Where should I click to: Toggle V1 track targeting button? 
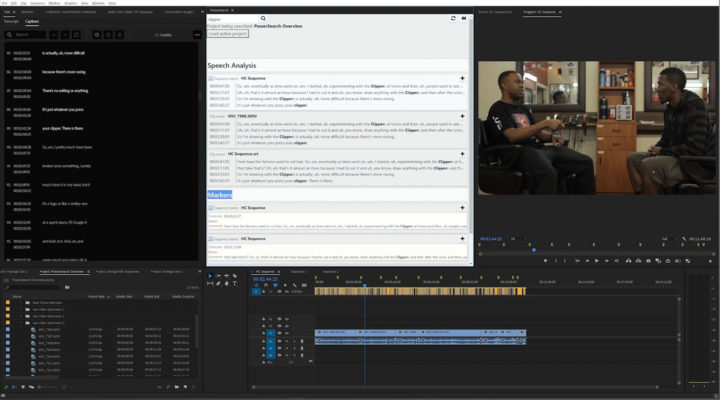pyautogui.click(x=271, y=333)
